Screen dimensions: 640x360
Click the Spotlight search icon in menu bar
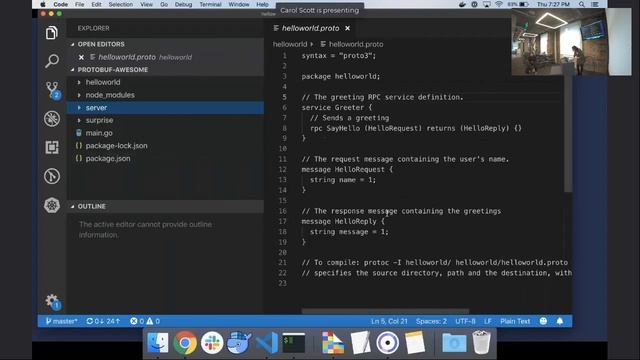pos(582,4)
